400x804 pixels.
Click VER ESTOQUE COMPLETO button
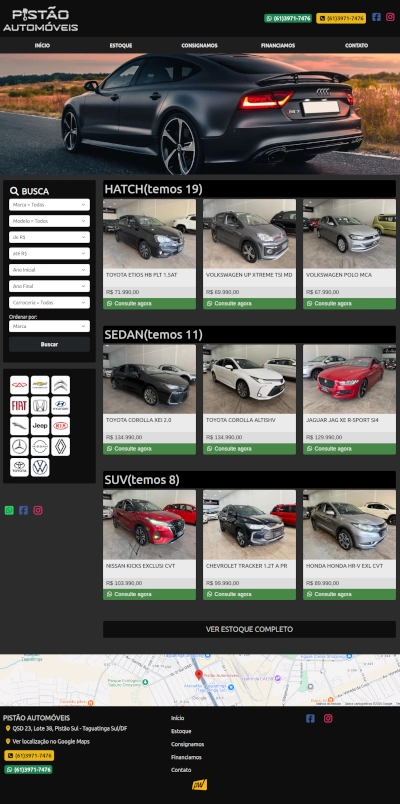click(249, 629)
